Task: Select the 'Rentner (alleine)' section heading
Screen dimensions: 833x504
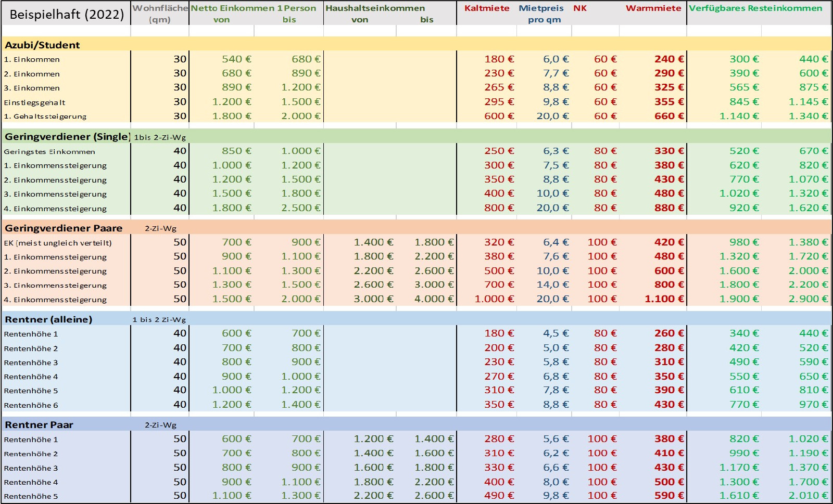Action: [x=48, y=319]
